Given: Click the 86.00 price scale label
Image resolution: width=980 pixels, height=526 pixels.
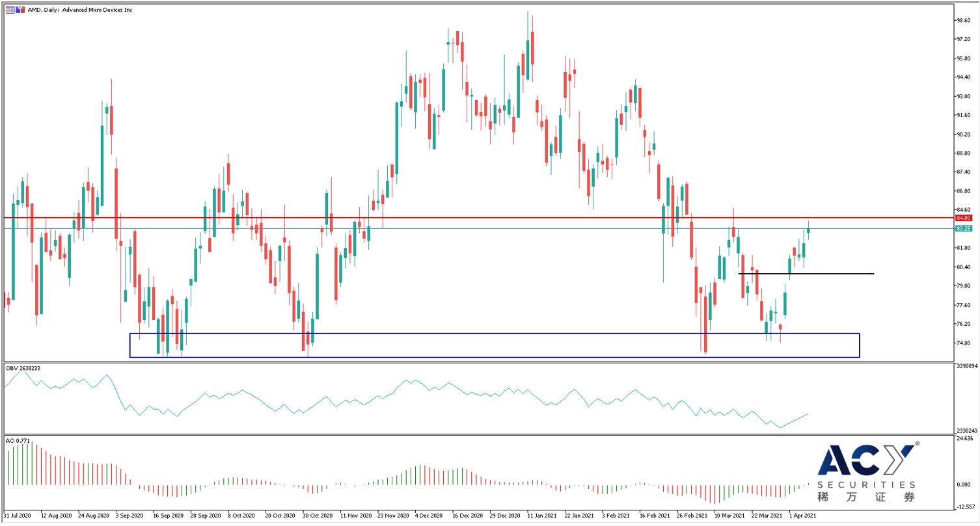Looking at the screenshot, I should coord(963,191).
